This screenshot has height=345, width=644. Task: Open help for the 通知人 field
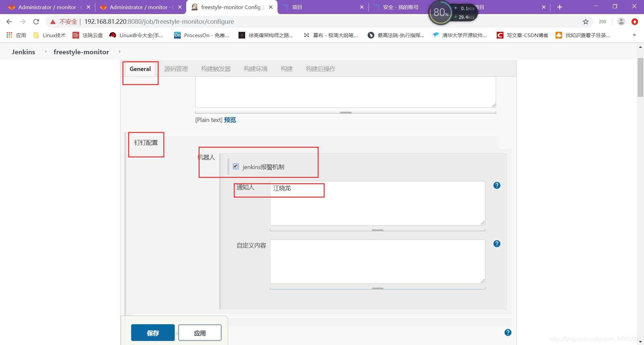point(497,186)
